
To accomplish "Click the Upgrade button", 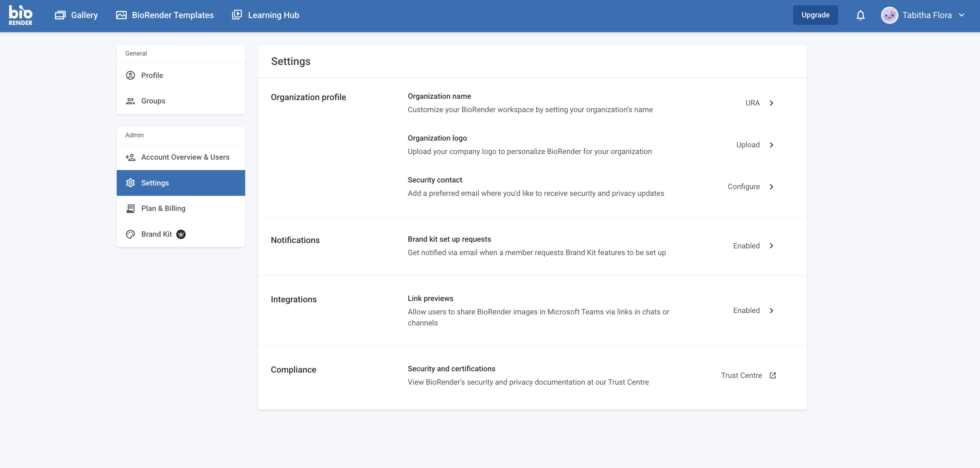I will 815,15.
